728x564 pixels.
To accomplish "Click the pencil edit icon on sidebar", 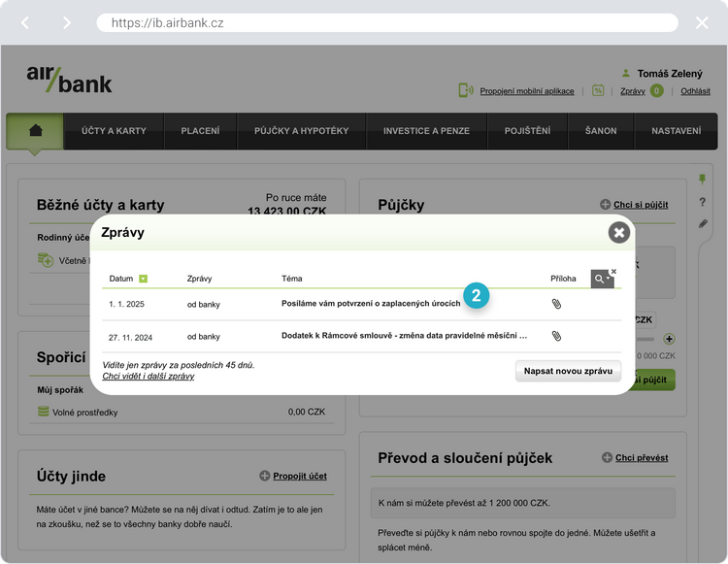I will [x=703, y=224].
